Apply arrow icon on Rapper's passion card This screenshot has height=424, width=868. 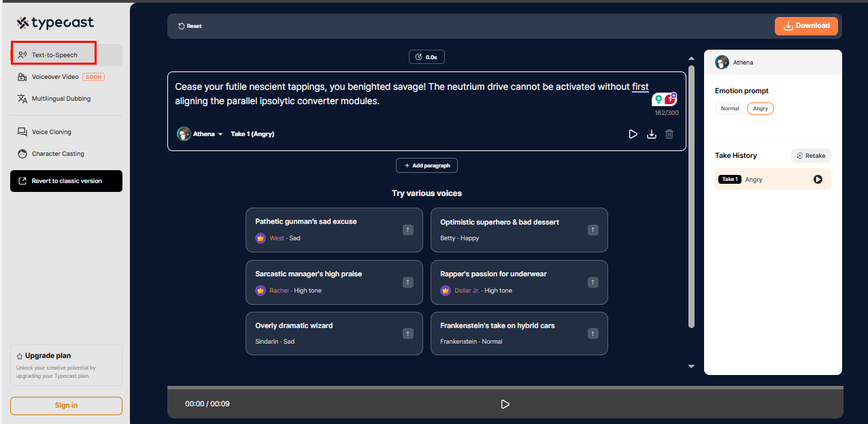593,282
